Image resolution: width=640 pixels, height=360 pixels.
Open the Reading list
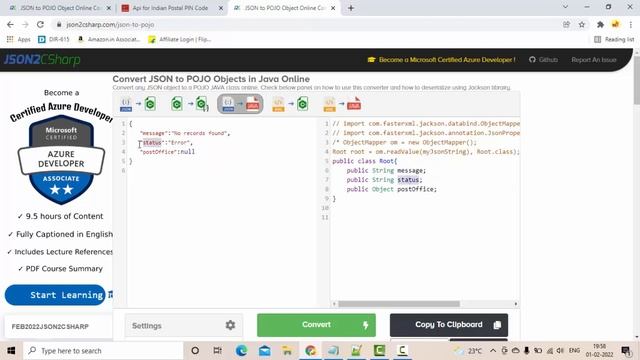click(x=614, y=39)
